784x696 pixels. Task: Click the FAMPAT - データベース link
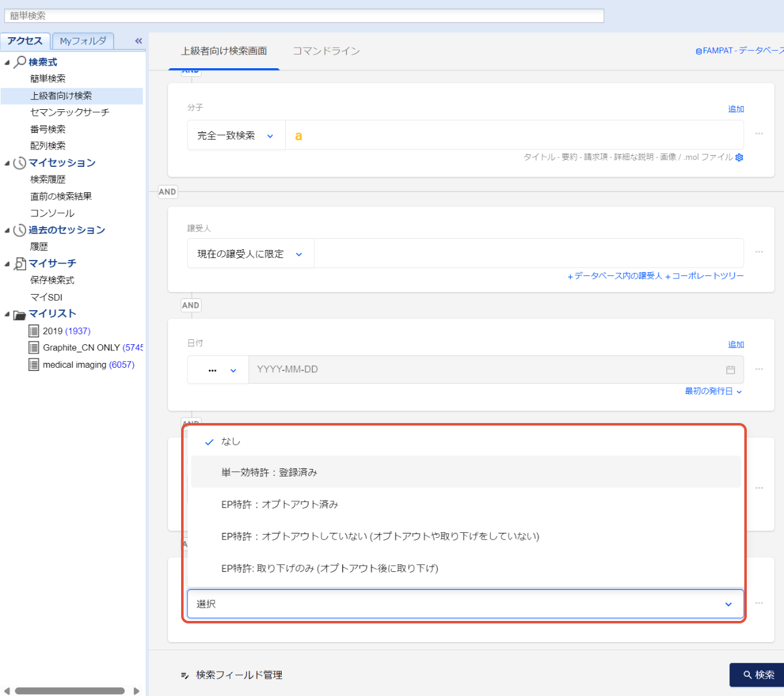pos(740,51)
